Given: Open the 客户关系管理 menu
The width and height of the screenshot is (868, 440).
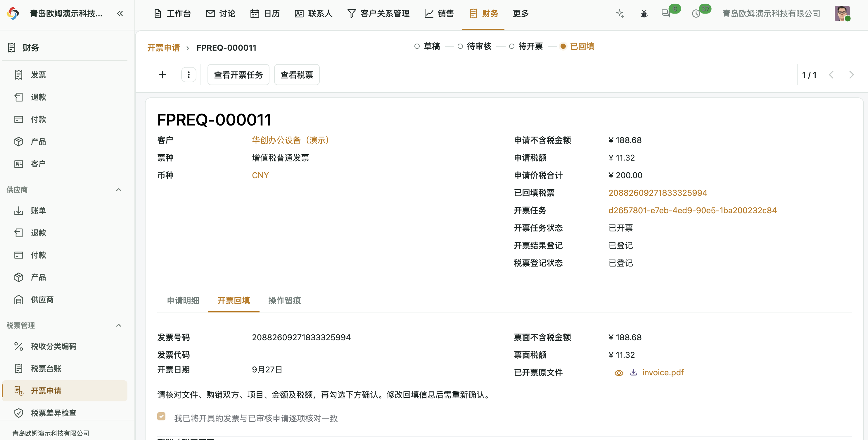Looking at the screenshot, I should (x=378, y=13).
